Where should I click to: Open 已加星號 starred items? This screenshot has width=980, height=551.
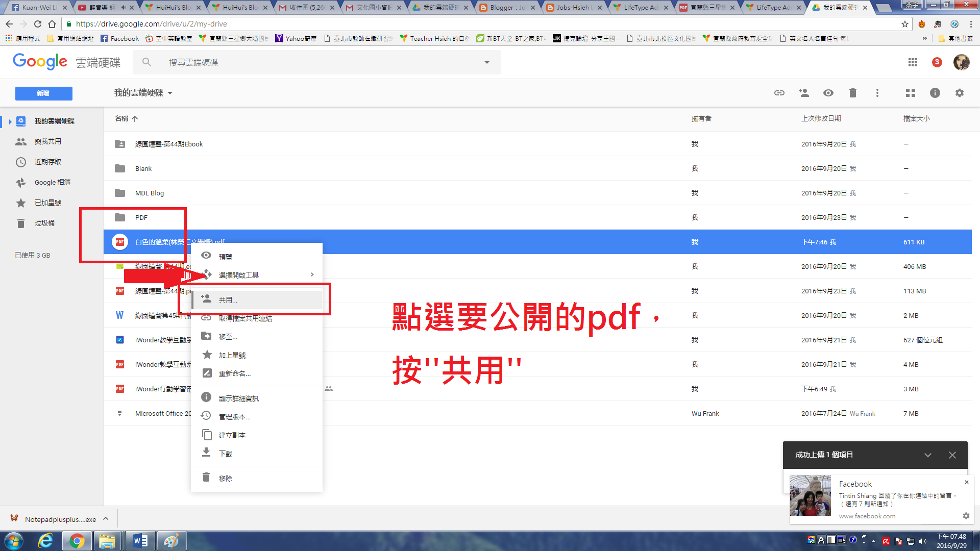[47, 203]
